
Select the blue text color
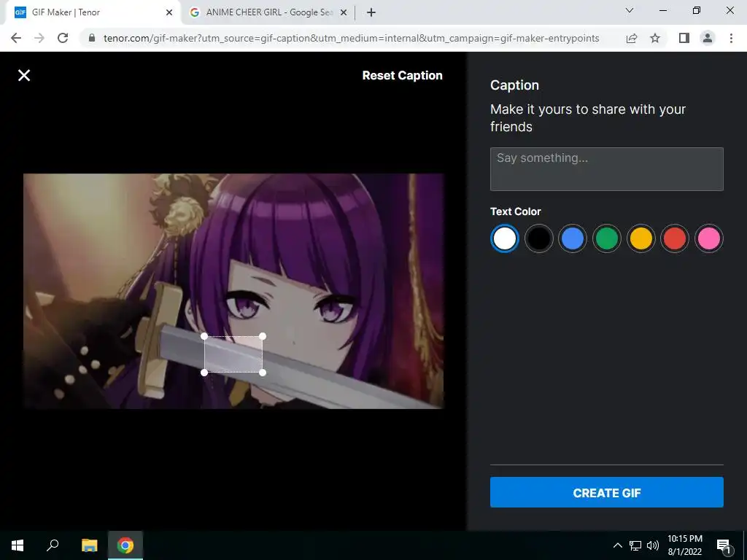point(573,238)
